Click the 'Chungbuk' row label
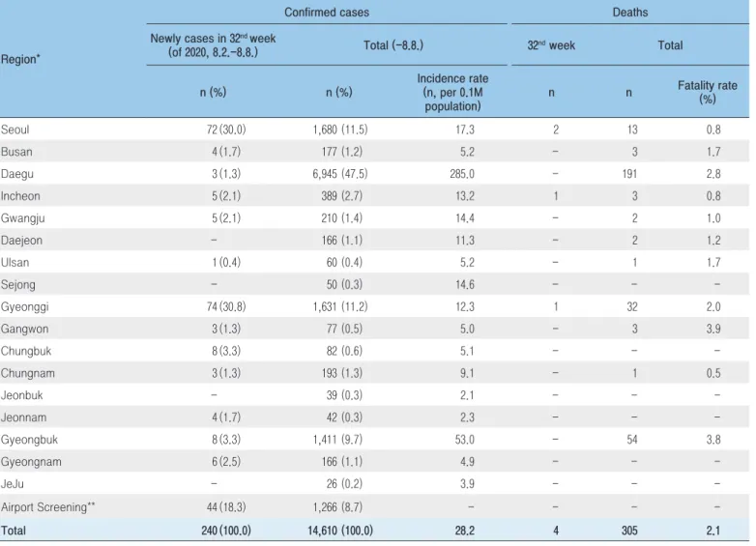 (26, 352)
